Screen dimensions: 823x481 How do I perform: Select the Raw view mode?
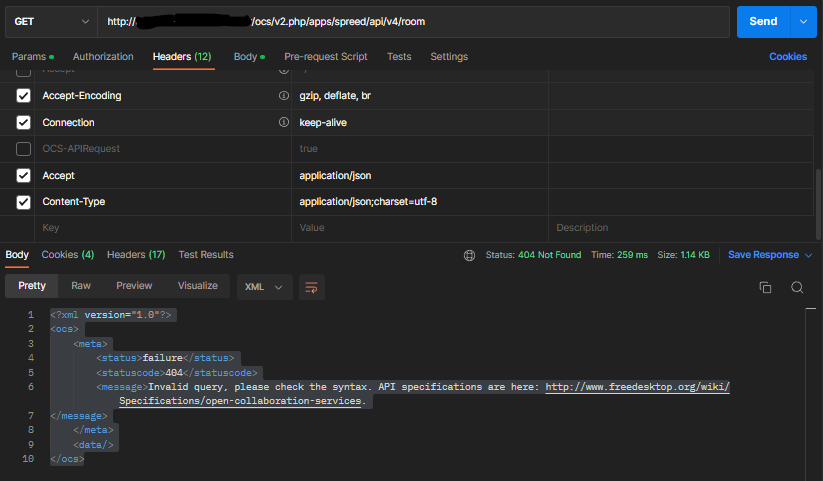(81, 286)
